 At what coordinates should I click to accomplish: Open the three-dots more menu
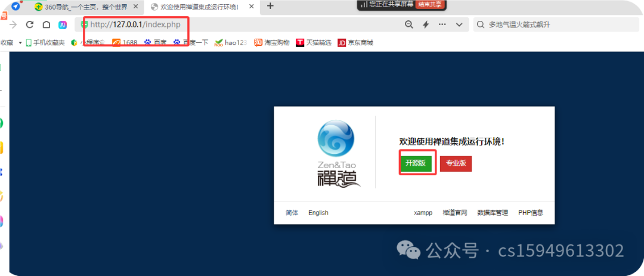[x=442, y=24]
